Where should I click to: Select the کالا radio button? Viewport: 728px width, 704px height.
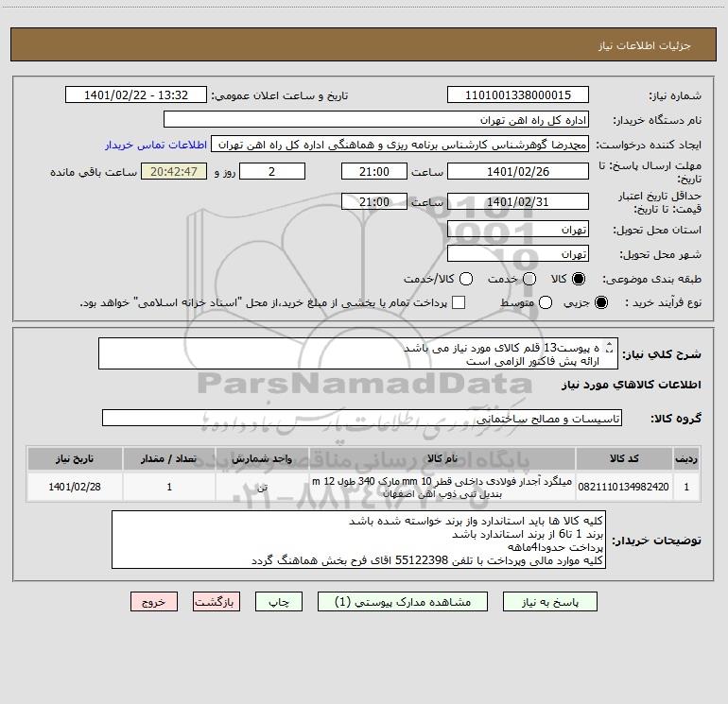[x=579, y=279]
